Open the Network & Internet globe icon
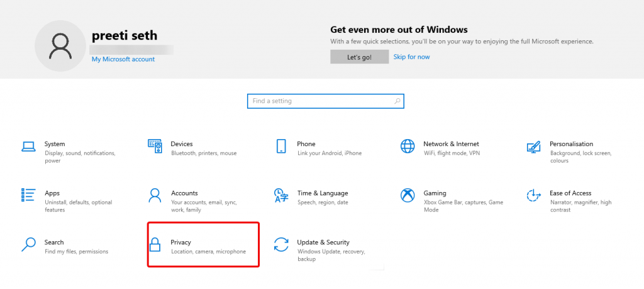Screen dimensions: 644x289 point(408,146)
